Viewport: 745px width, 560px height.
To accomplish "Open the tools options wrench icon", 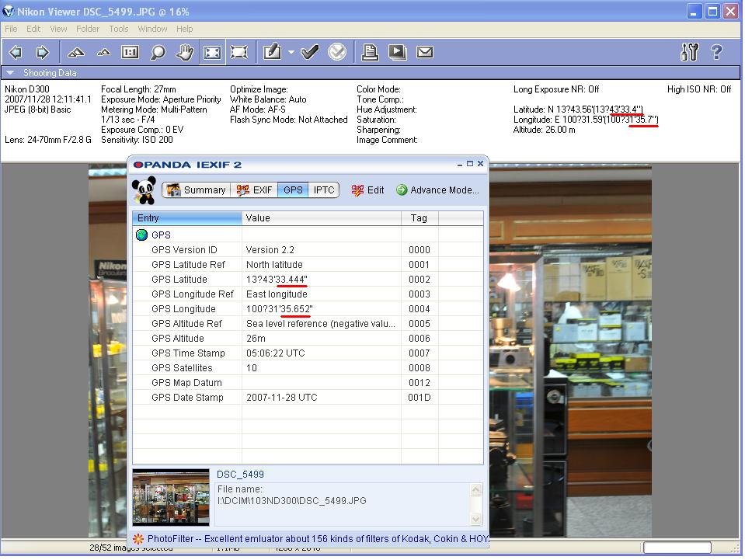I will (x=689, y=52).
